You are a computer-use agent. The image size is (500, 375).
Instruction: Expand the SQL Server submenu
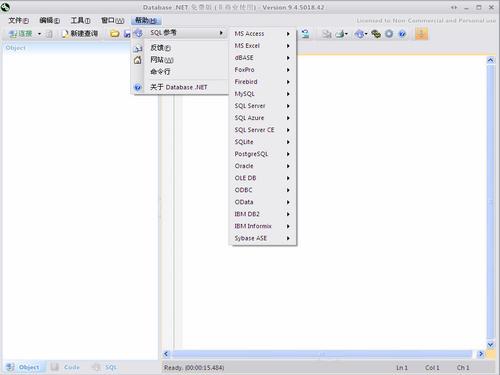[263, 106]
